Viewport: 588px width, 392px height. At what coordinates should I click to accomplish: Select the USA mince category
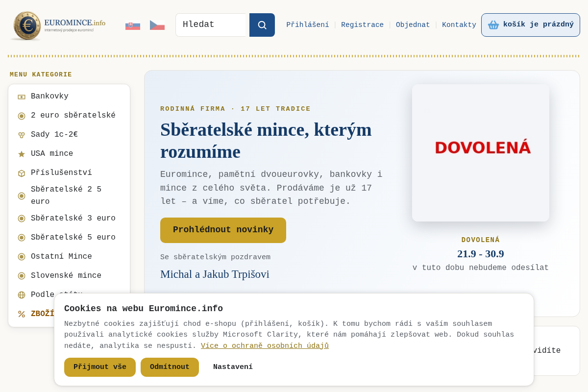click(x=69, y=154)
